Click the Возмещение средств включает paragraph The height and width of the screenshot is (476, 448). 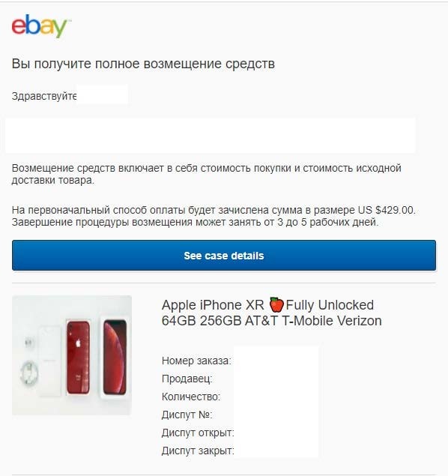click(x=206, y=174)
